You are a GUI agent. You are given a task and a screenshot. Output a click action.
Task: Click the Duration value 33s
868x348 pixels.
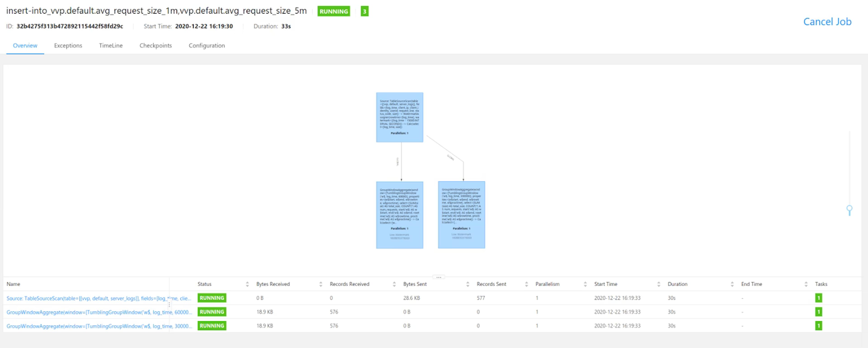(286, 26)
